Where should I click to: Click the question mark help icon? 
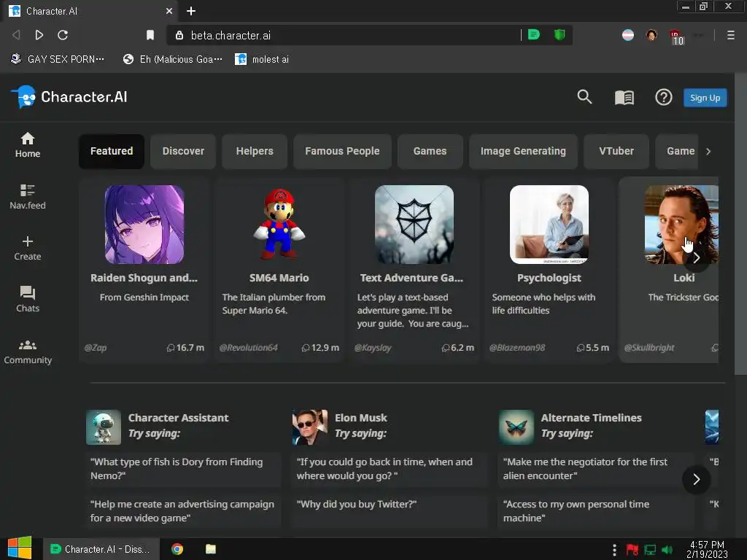click(x=664, y=97)
